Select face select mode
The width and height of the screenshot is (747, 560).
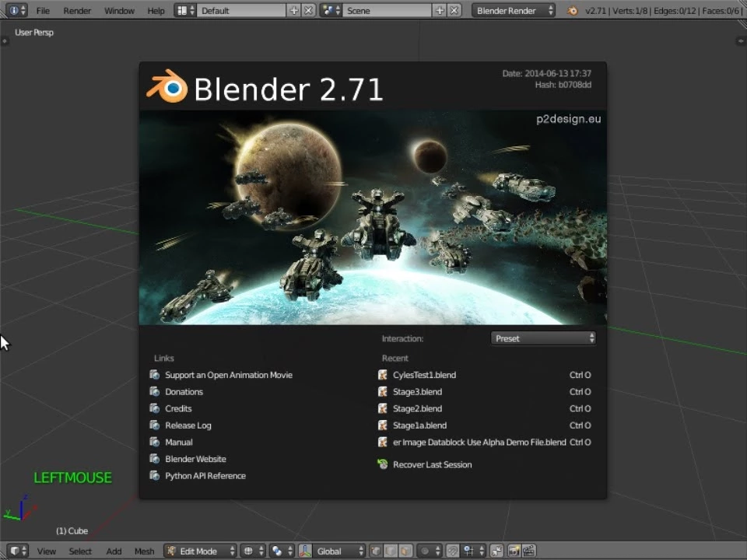405,551
